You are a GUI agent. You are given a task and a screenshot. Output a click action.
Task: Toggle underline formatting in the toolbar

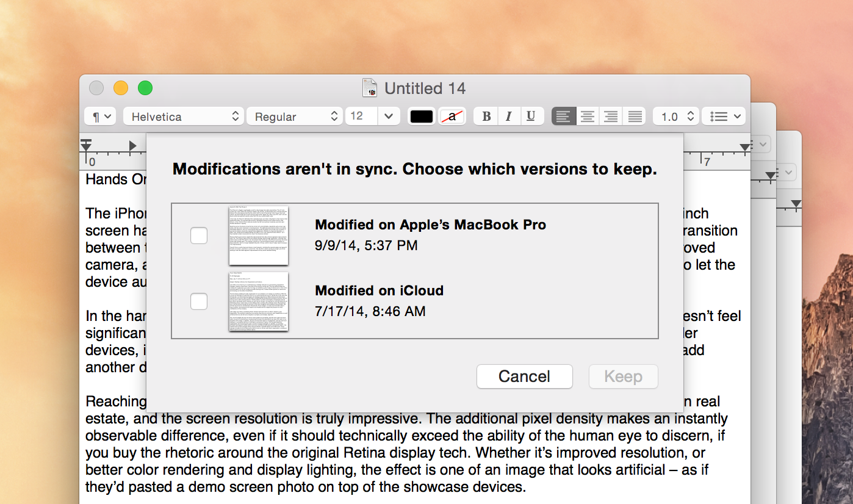531,116
